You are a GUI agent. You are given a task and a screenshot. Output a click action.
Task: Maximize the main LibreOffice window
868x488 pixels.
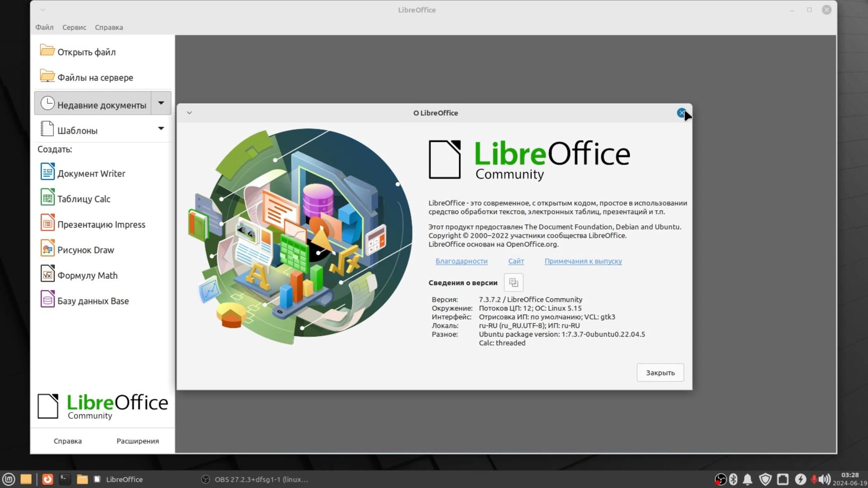click(x=809, y=10)
